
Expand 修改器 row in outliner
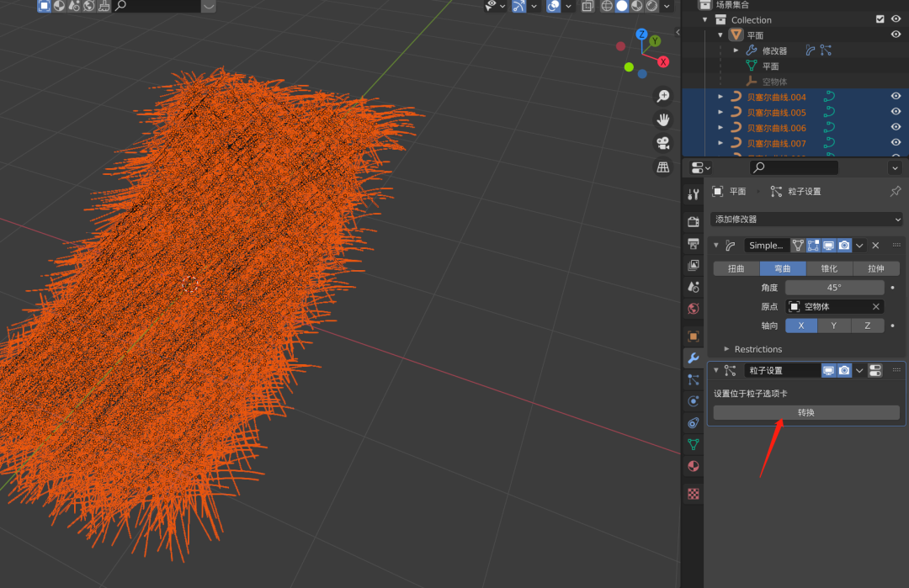(736, 50)
